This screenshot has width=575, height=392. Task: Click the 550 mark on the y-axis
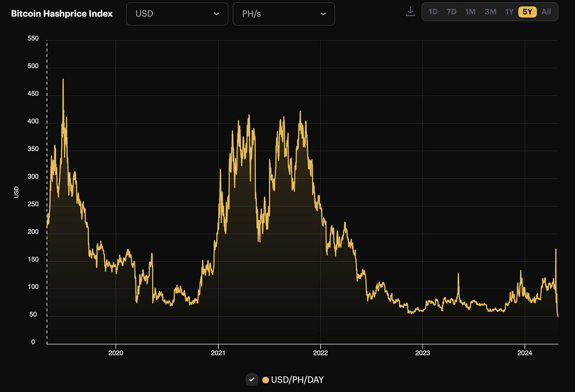tap(34, 38)
